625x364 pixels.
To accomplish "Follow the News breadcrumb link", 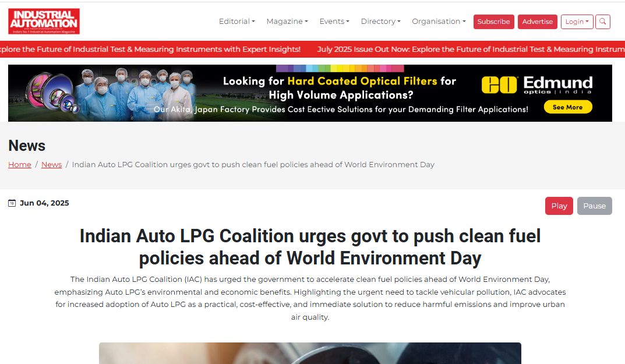I will pyautogui.click(x=51, y=165).
